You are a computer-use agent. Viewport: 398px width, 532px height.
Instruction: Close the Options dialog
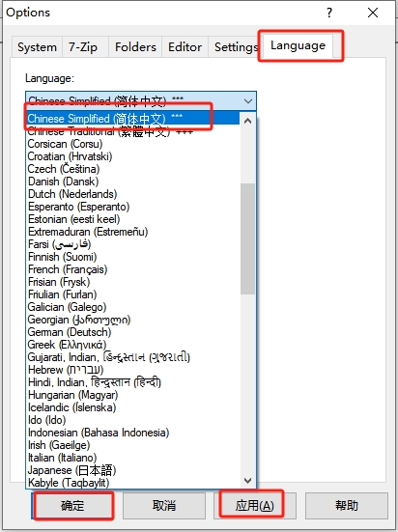(373, 13)
